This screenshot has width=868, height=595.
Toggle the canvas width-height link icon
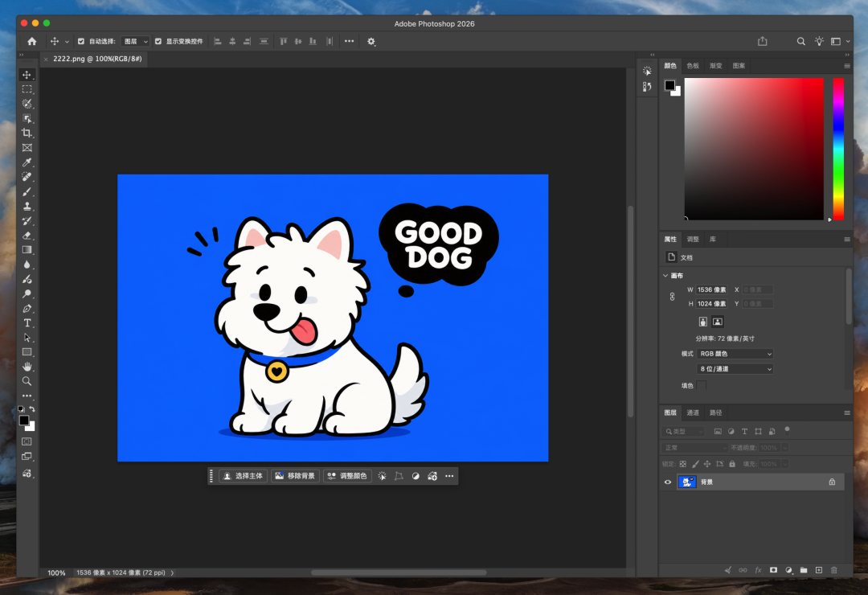pyautogui.click(x=672, y=297)
